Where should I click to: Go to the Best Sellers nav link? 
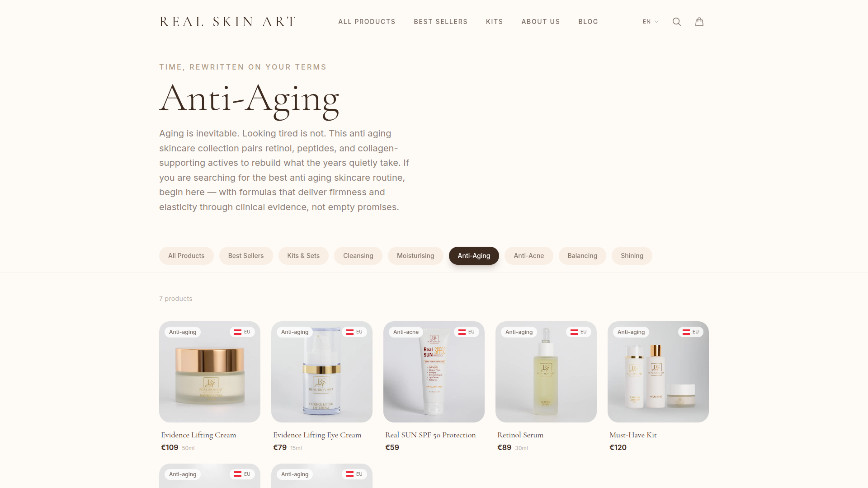(x=441, y=22)
